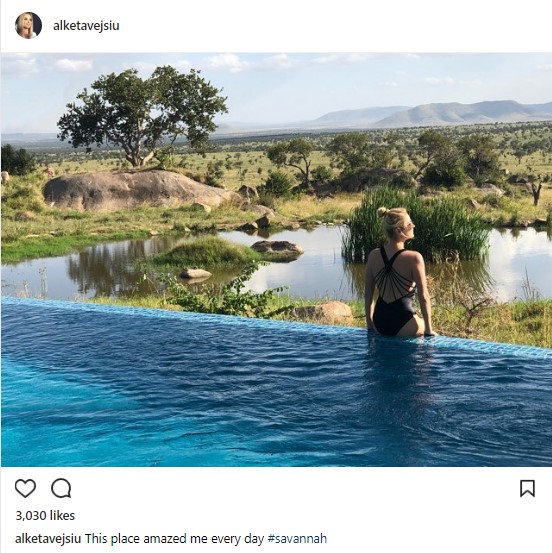
Task: Click the big gray boulder in the photo
Action: click(136, 190)
